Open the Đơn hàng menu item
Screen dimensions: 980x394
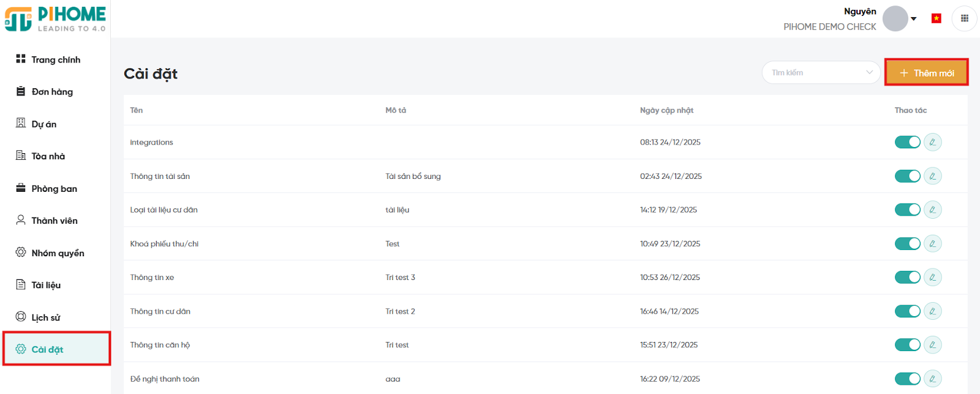click(x=52, y=92)
